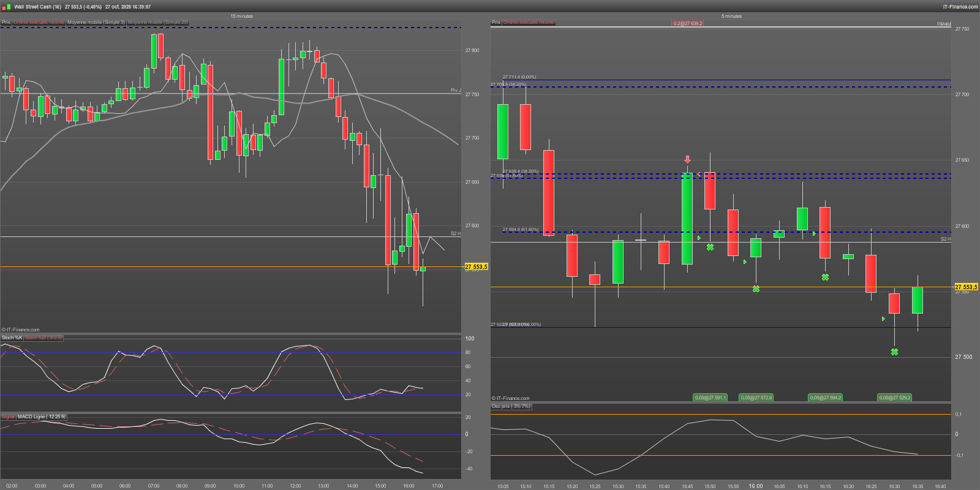This screenshot has width=980, height=490.
Task: Click the Piv J pivot label on the 15-minute chart
Action: (x=456, y=90)
